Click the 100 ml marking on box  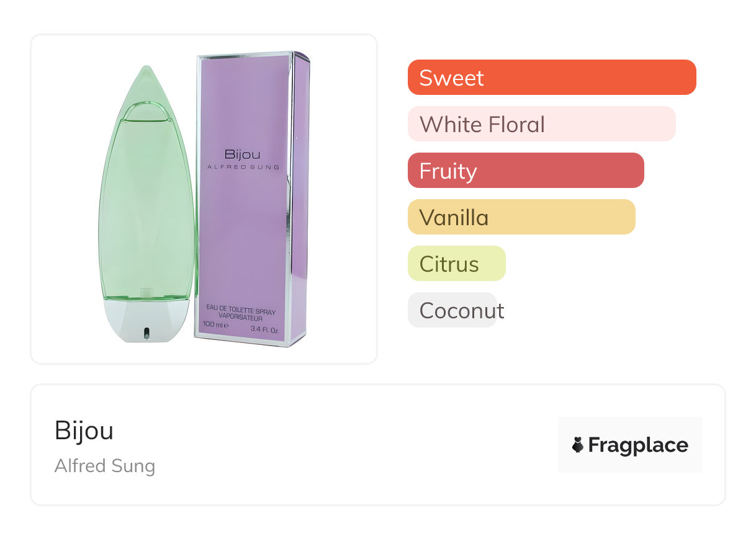(x=215, y=324)
